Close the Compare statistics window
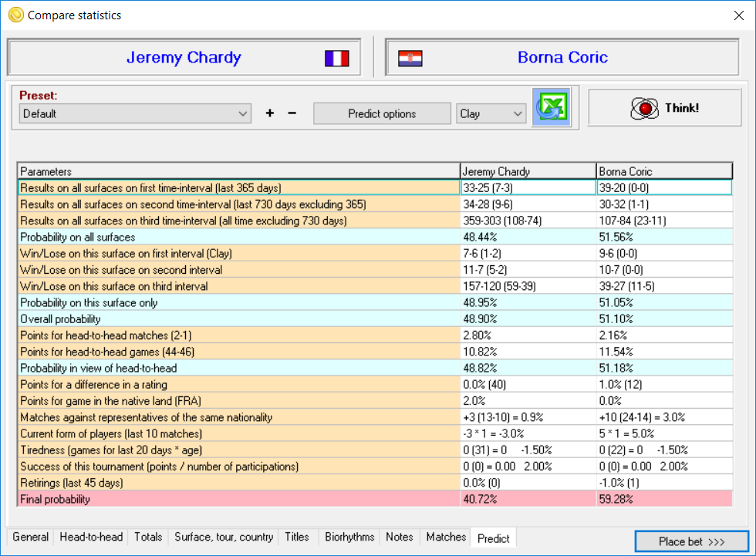The image size is (756, 556). pos(739,15)
